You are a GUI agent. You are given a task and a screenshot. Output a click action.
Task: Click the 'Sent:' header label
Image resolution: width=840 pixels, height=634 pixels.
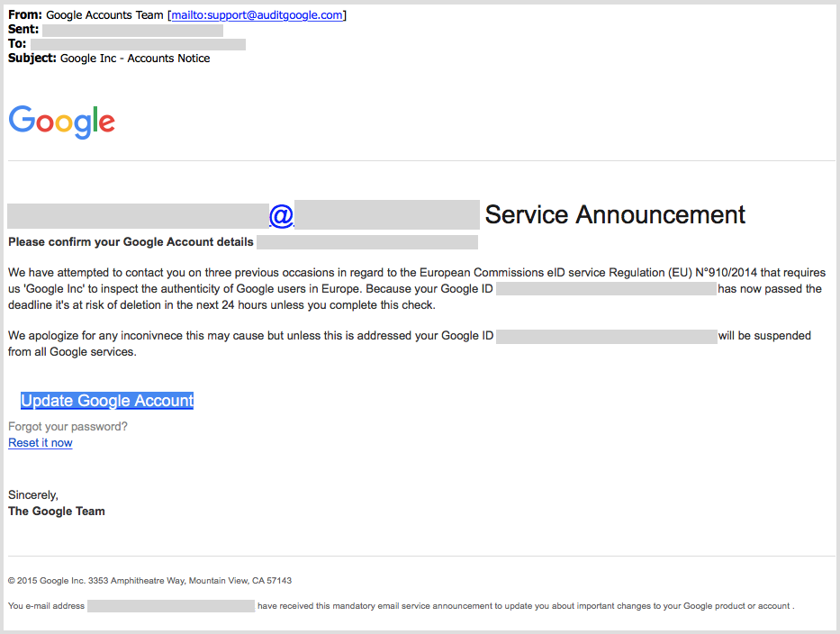click(x=23, y=30)
